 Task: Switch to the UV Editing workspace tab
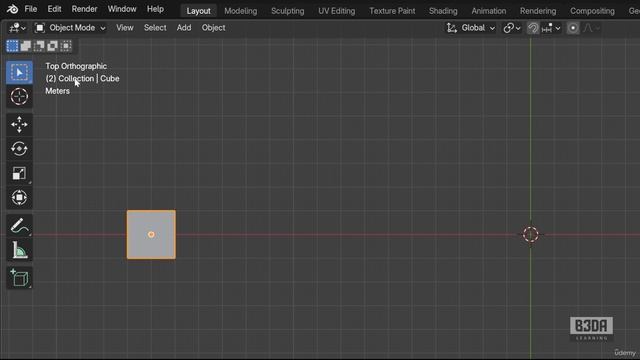(336, 11)
